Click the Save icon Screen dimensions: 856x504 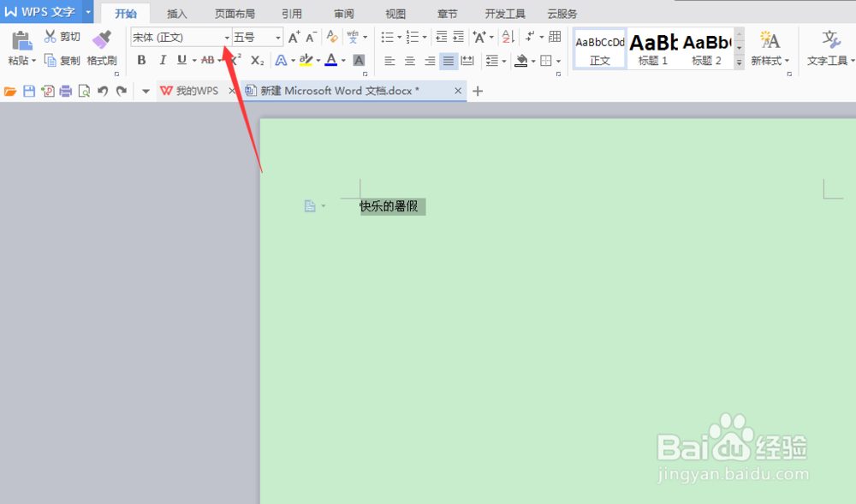point(27,90)
